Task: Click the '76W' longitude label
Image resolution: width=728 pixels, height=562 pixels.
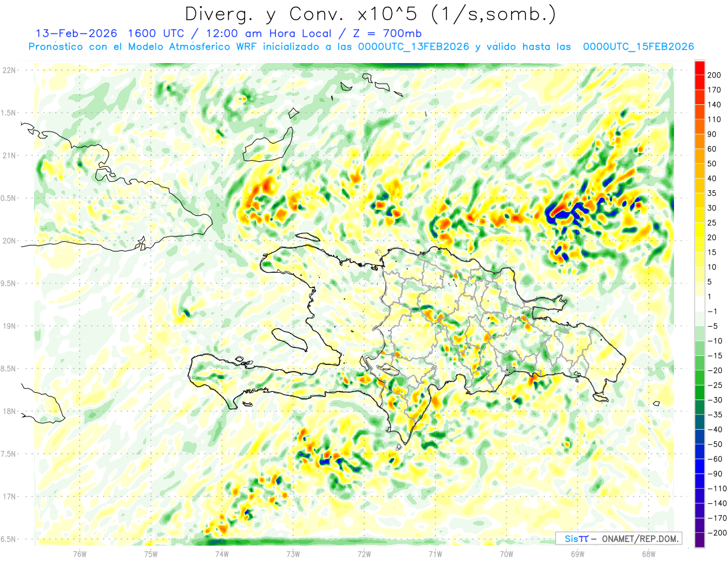Action: (79, 554)
